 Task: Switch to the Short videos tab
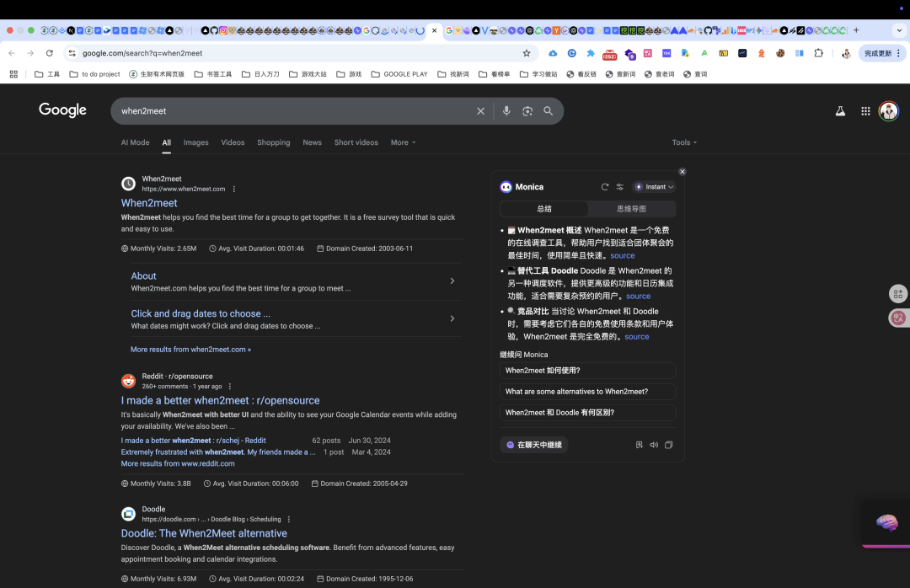click(x=356, y=142)
